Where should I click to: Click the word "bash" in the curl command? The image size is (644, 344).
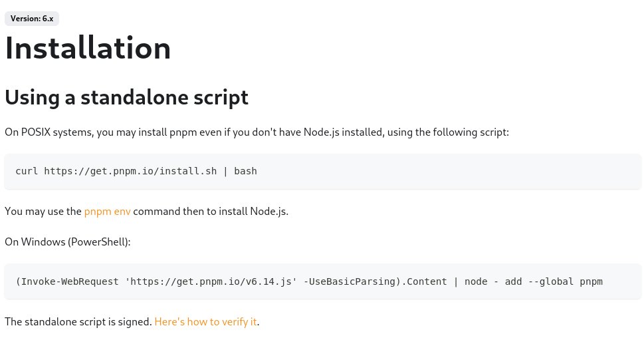[246, 171]
